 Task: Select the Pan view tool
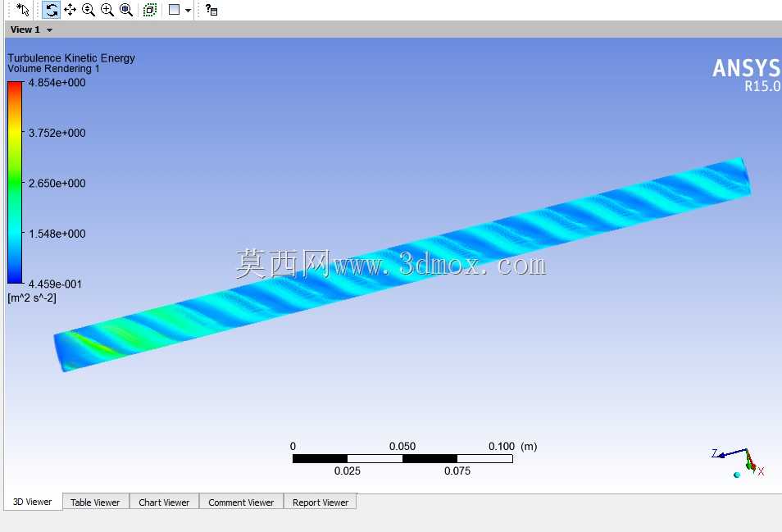point(70,10)
